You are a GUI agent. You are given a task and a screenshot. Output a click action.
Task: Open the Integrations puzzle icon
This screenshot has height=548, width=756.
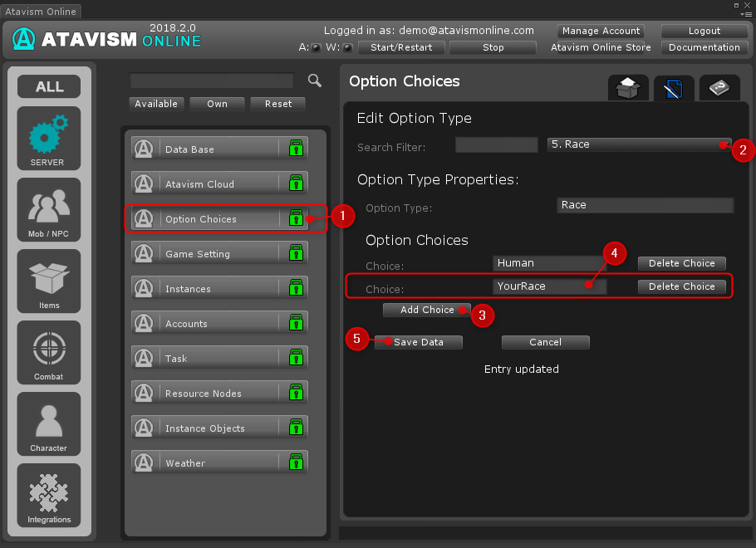tap(49, 494)
